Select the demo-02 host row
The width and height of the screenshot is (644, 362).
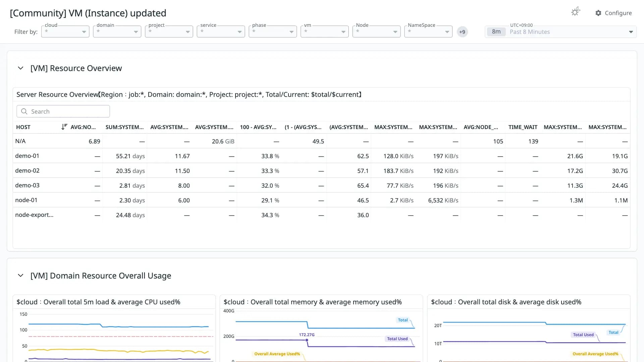pyautogui.click(x=321, y=171)
